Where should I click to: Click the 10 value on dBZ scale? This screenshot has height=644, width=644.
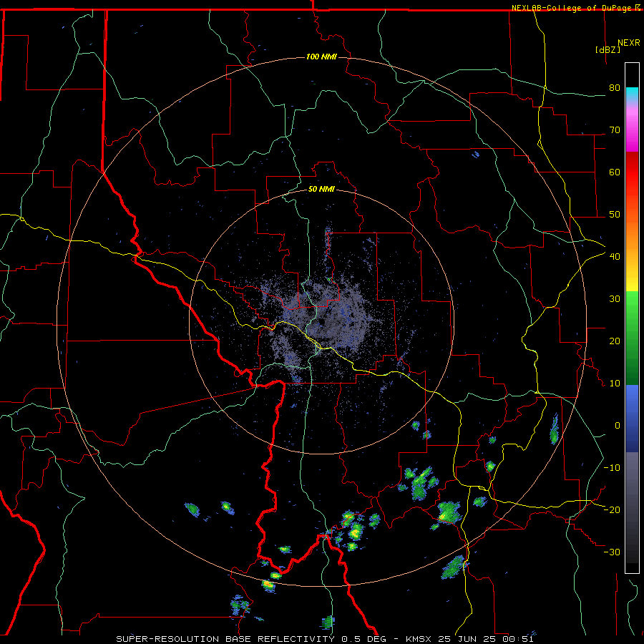pos(615,384)
